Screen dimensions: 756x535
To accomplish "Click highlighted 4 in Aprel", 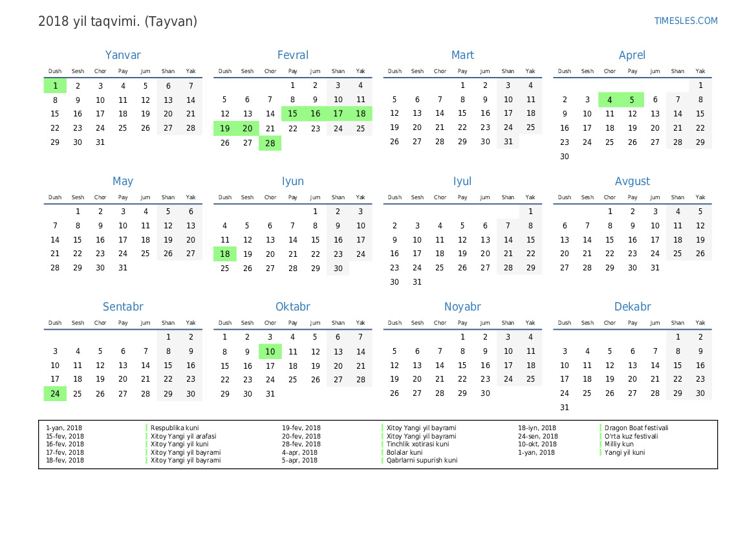I will tap(609, 100).
